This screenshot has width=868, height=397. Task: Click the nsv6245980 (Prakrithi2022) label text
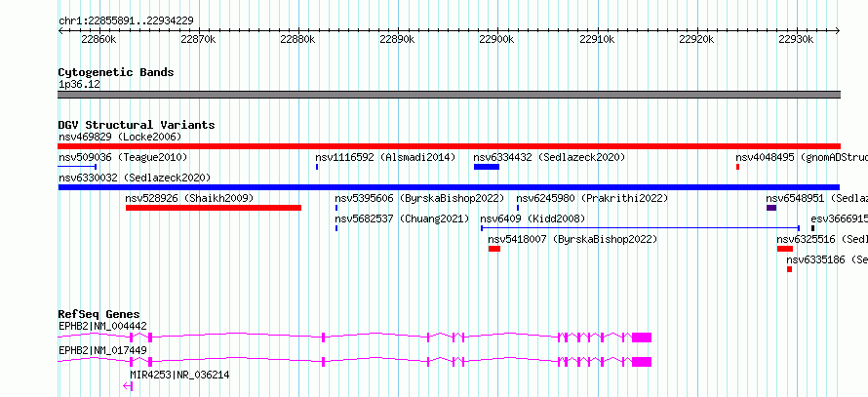tap(592, 198)
